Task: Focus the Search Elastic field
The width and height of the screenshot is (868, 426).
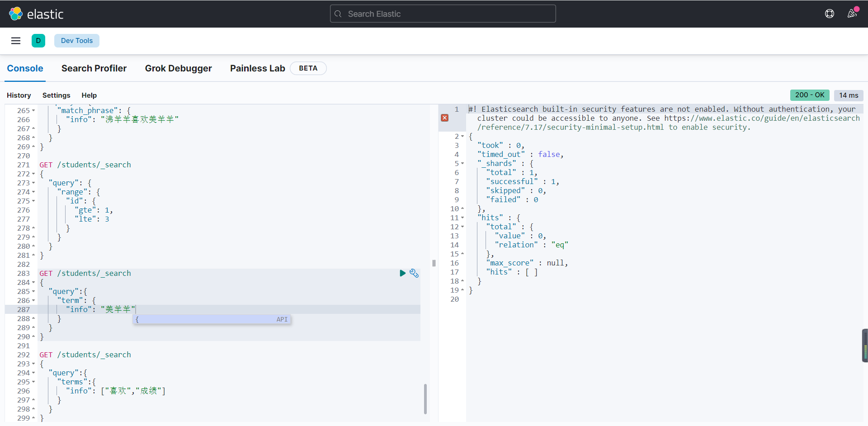Action: pyautogui.click(x=443, y=14)
